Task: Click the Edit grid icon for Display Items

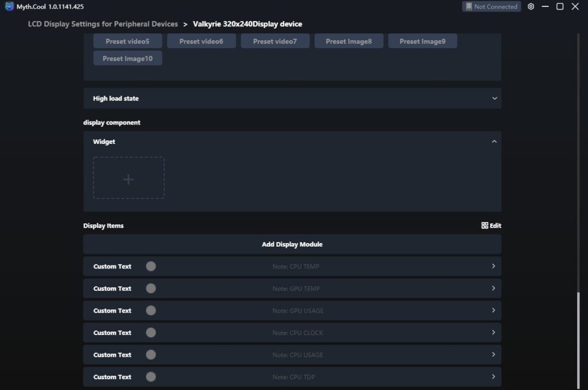Action: [x=485, y=225]
